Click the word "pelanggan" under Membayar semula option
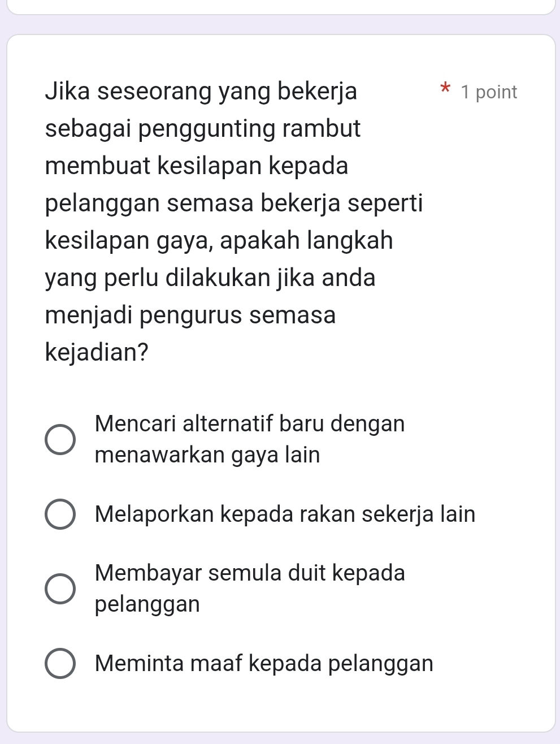Screen dimensions: 560x744 pos(147,604)
